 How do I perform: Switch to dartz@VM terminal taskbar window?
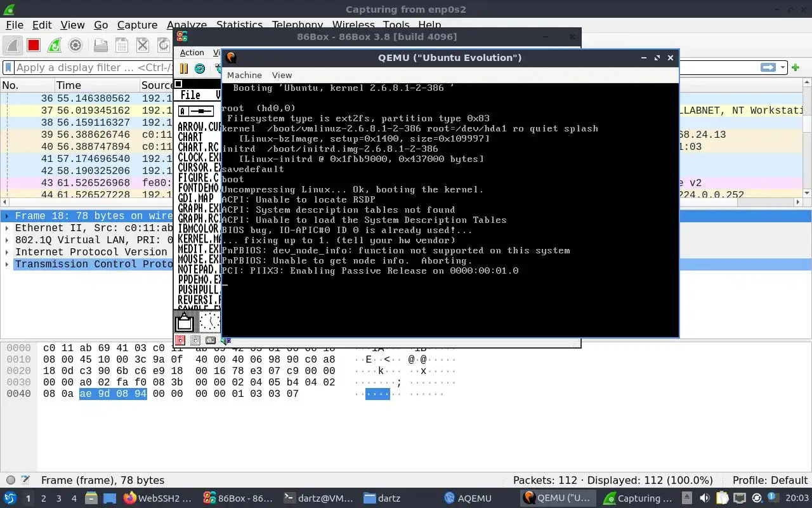point(319,498)
